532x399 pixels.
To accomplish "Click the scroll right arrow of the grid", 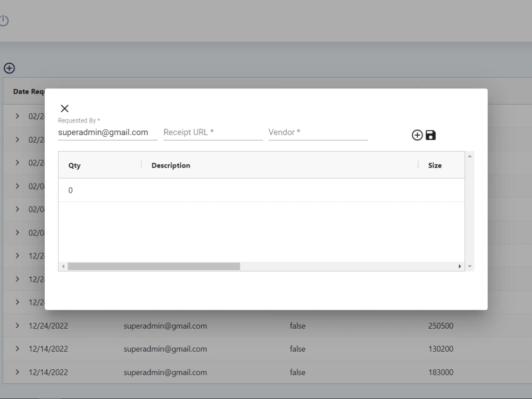I will (x=460, y=267).
